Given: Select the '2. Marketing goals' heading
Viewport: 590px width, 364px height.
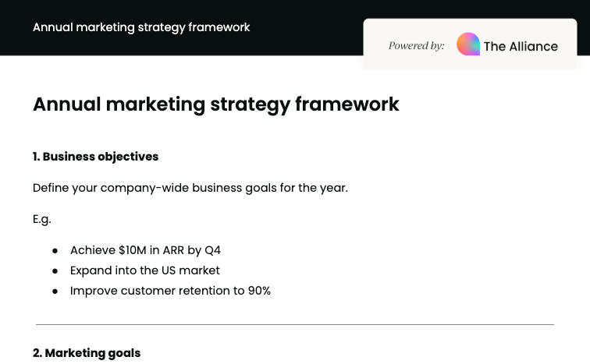Looking at the screenshot, I should tap(87, 353).
